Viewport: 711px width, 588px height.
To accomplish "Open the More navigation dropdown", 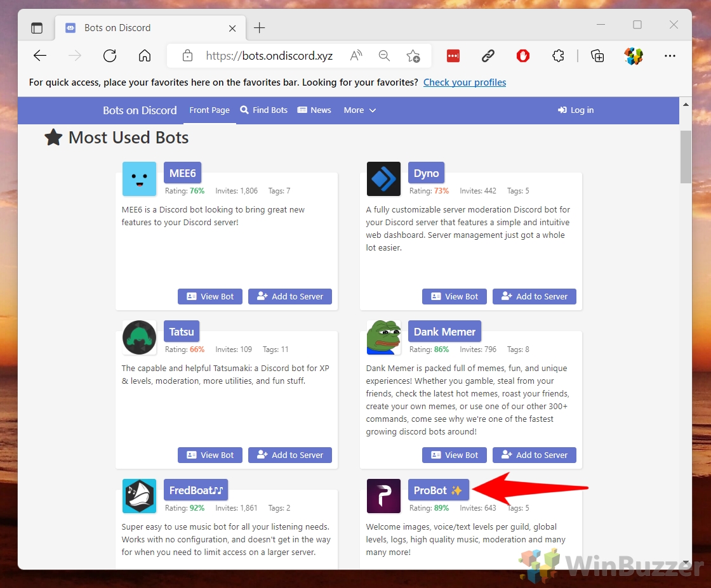I will click(359, 110).
